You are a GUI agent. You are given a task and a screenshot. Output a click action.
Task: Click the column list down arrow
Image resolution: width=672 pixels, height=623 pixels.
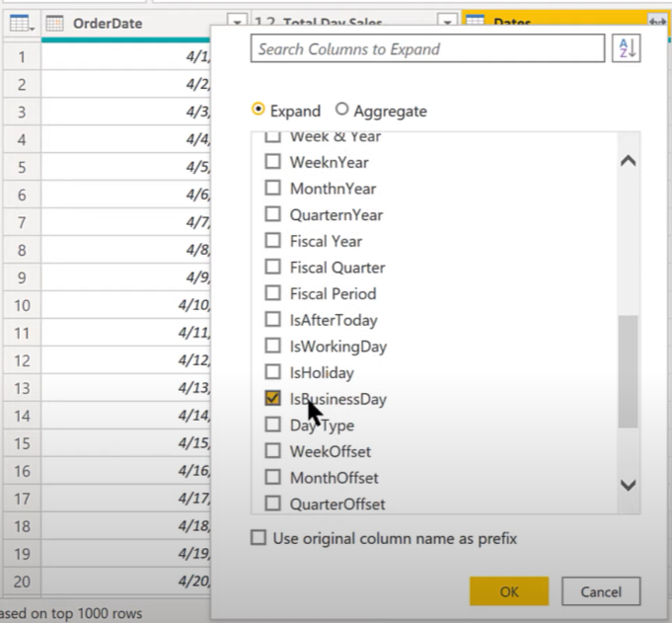pyautogui.click(x=629, y=486)
